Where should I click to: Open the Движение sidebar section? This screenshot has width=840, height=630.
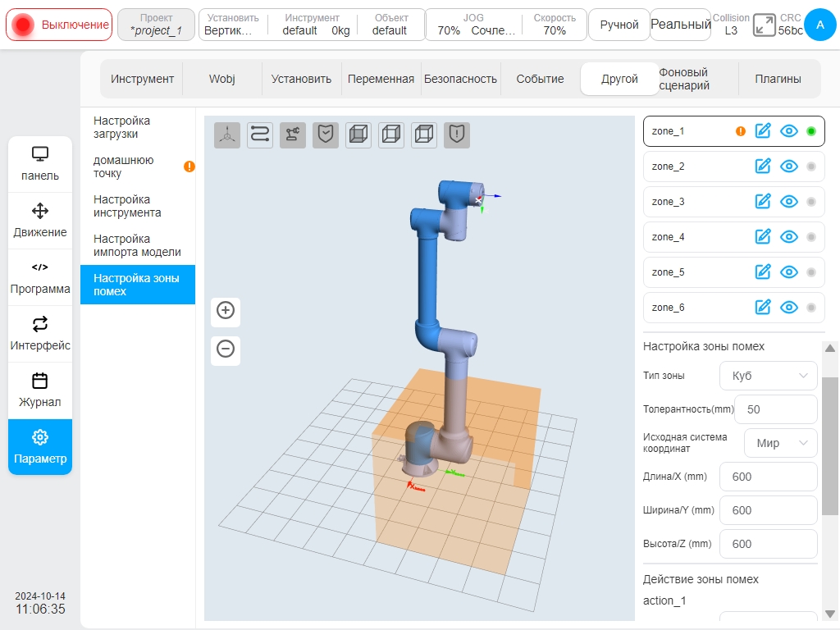(x=40, y=221)
